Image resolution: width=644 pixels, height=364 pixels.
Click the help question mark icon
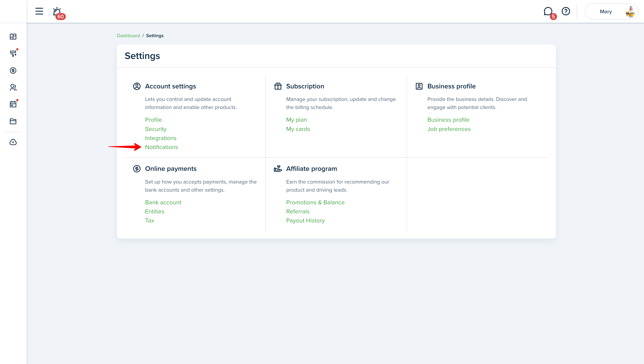click(566, 11)
